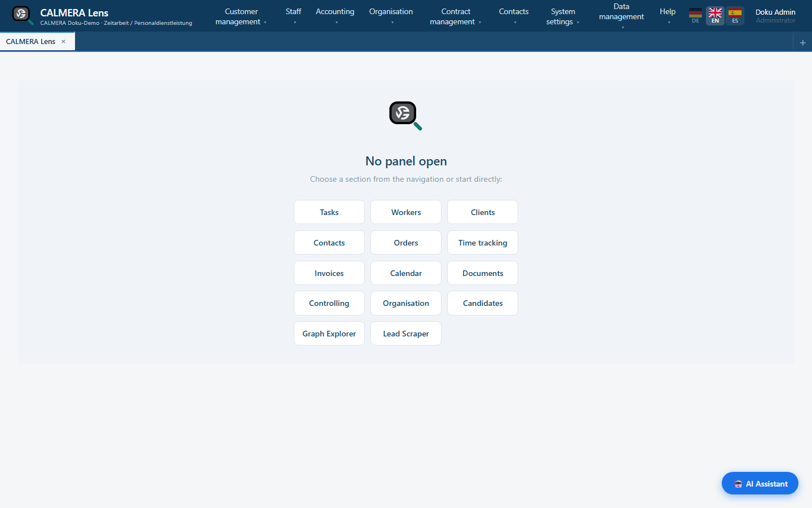Screen dimensions: 812x508
Task: Open the Accounting dropdown menu
Action: point(335,16)
